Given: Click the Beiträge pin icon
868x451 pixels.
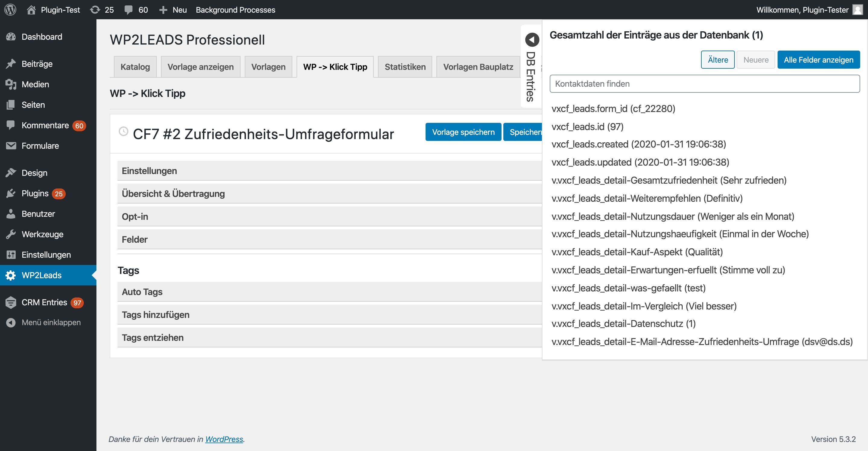Looking at the screenshot, I should point(11,64).
